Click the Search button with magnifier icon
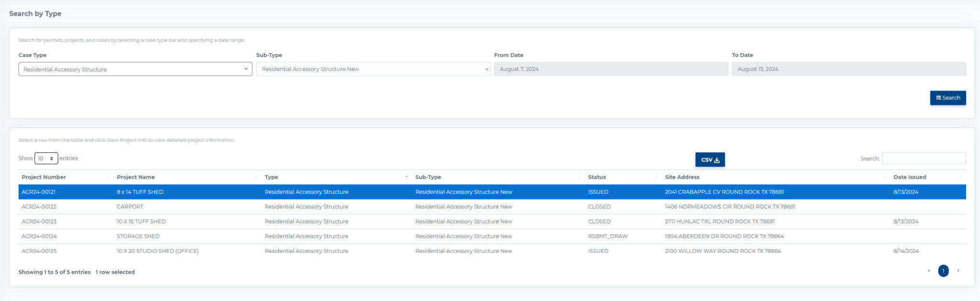This screenshot has height=301, width=980. coord(947,98)
